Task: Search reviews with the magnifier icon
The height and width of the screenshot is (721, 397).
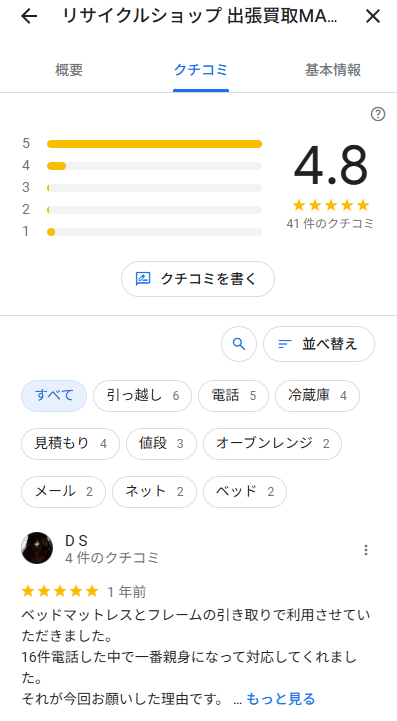Action: click(239, 344)
